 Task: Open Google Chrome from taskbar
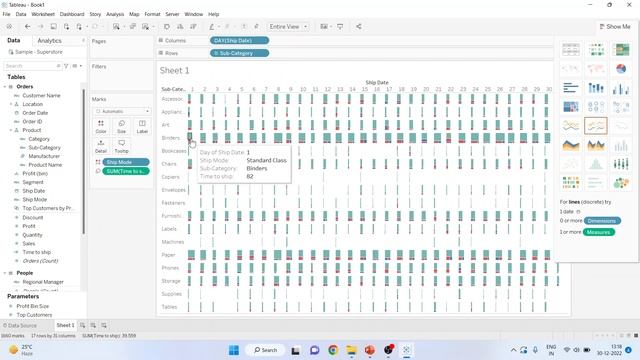point(333,350)
